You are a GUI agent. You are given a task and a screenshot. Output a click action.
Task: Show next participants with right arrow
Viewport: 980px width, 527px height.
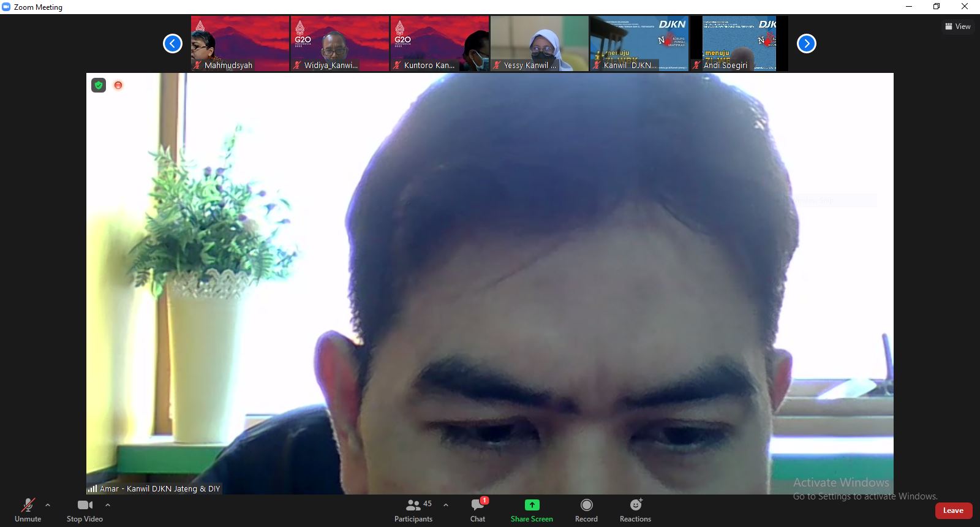tap(807, 44)
